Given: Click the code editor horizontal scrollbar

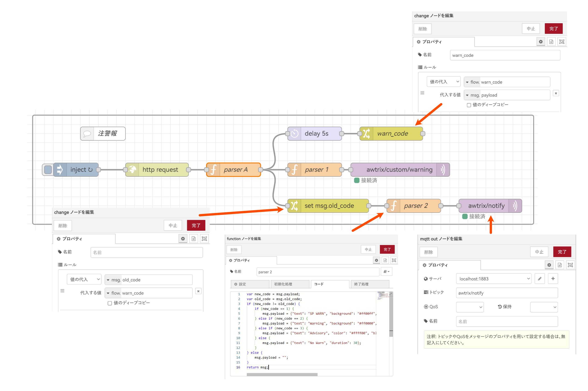Looking at the screenshot, I should 282,374.
